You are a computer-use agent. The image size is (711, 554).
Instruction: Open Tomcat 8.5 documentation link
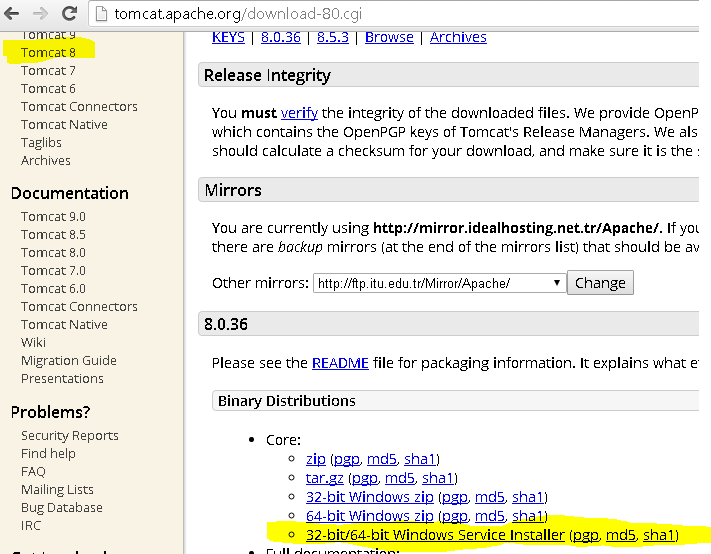(x=53, y=234)
